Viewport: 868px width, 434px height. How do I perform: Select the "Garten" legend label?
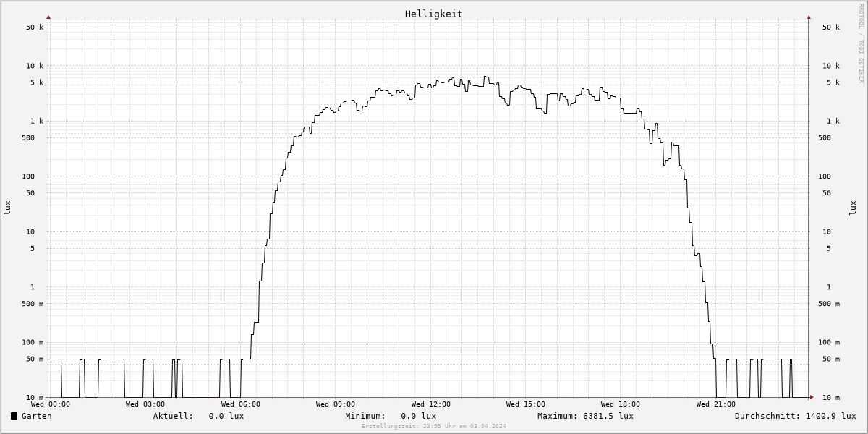tap(37, 416)
